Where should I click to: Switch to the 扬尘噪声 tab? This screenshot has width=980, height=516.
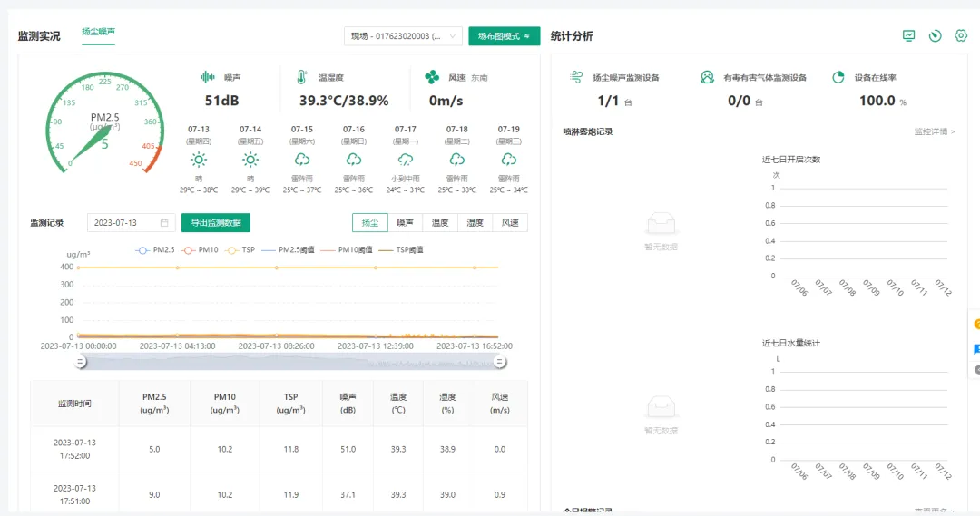pos(98,32)
